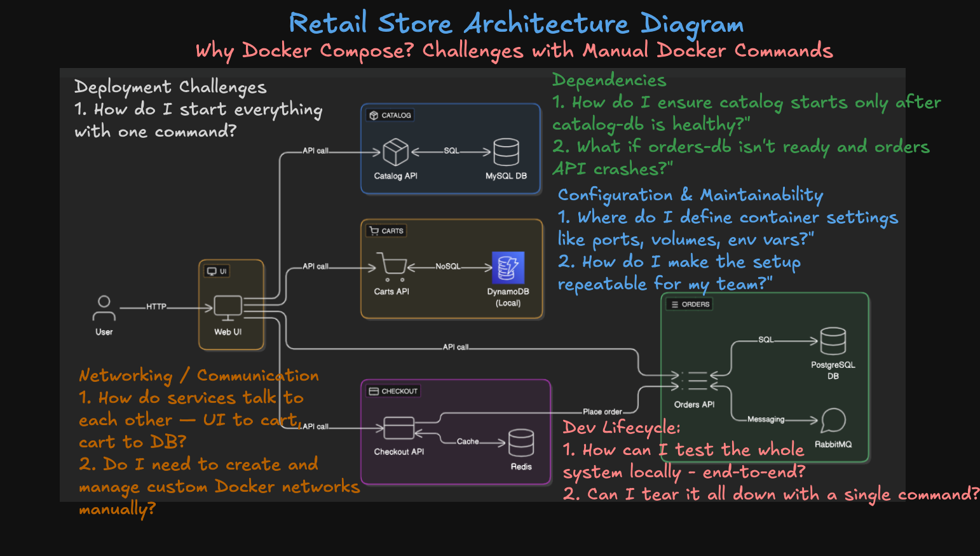This screenshot has width=980, height=556.
Task: Select the blue DynamoDB icon
Action: click(x=508, y=268)
